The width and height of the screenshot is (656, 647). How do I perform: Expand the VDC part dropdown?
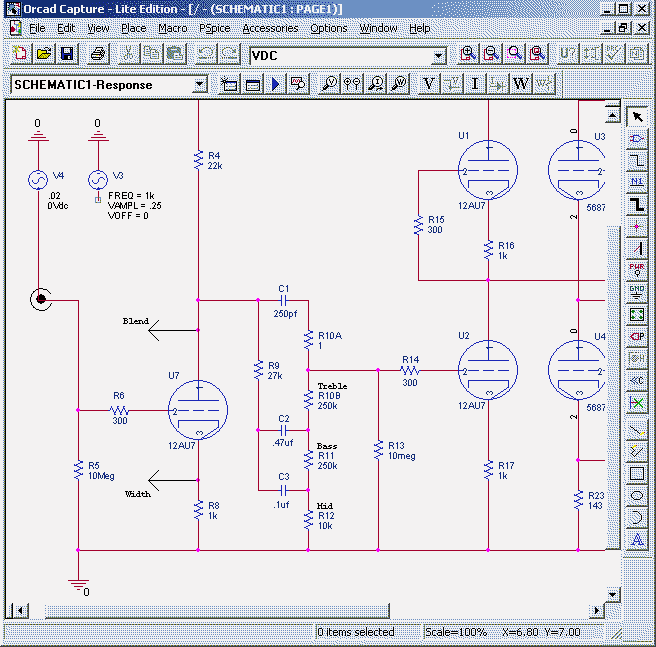tap(438, 55)
